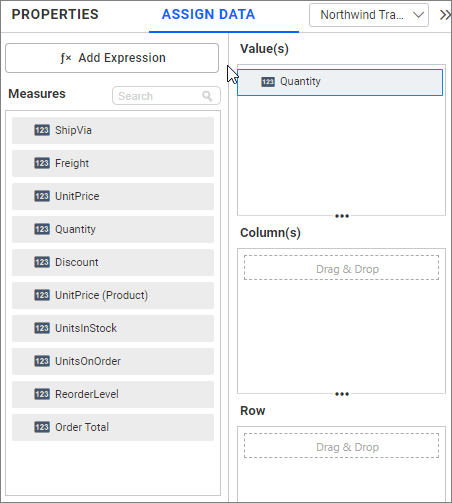This screenshot has width=452, height=503.
Task: Open the Northwind Tra... data source dropdown
Action: 369,15
